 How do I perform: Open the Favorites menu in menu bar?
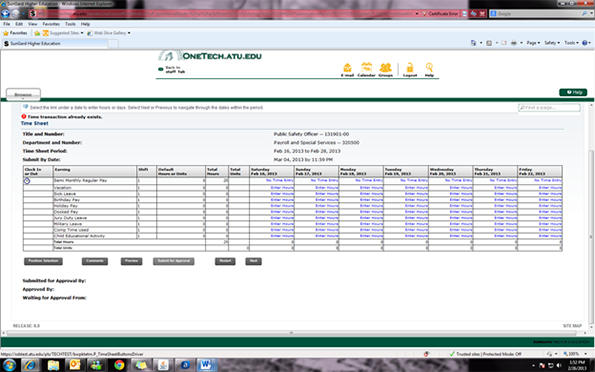(x=51, y=24)
